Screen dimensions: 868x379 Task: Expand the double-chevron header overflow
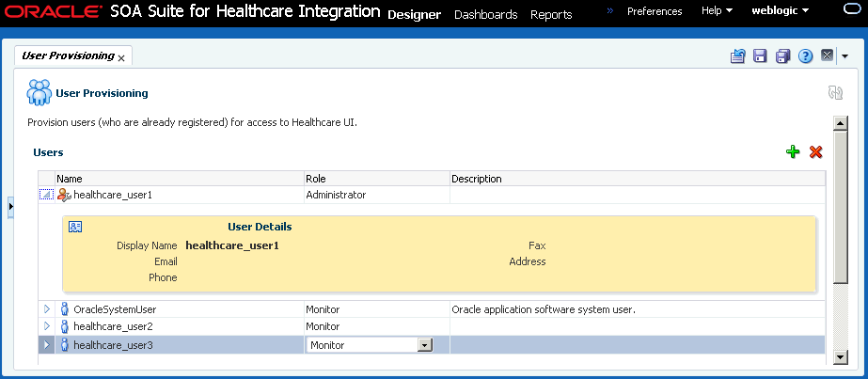(610, 10)
